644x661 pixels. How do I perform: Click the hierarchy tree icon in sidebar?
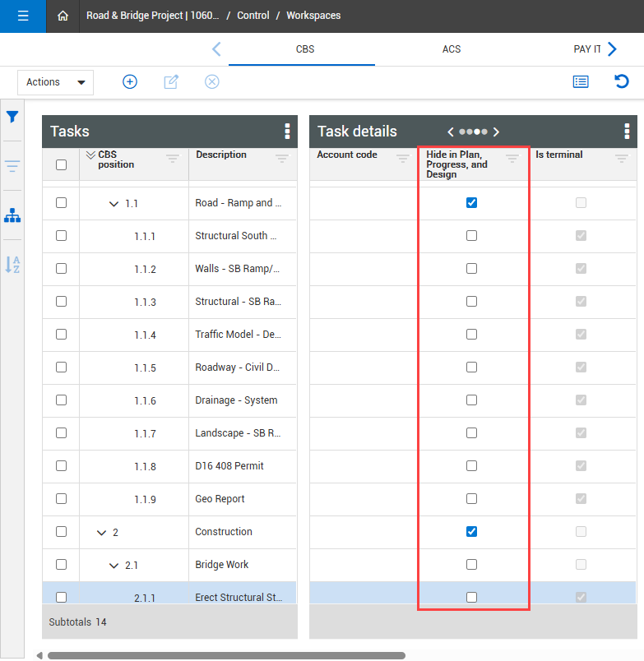click(12, 215)
